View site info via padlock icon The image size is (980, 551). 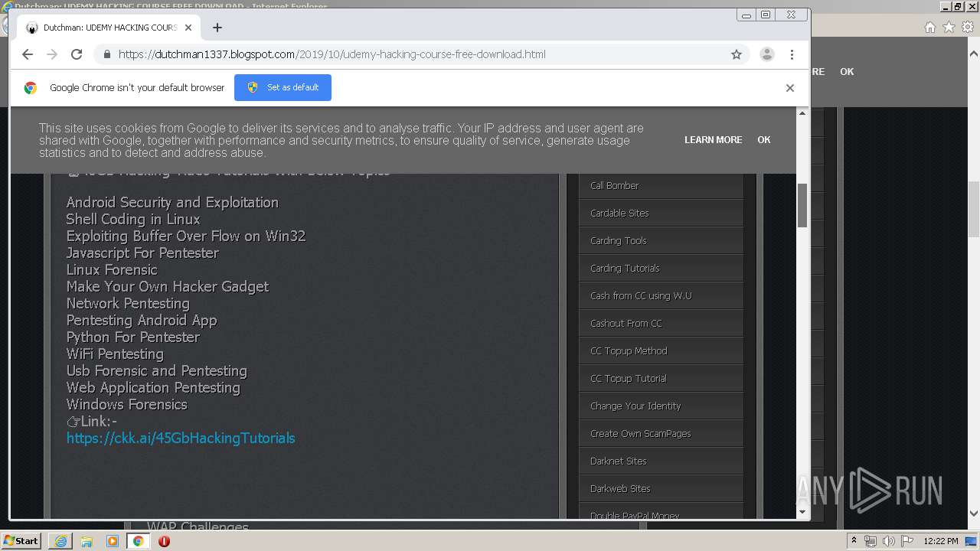point(106,54)
